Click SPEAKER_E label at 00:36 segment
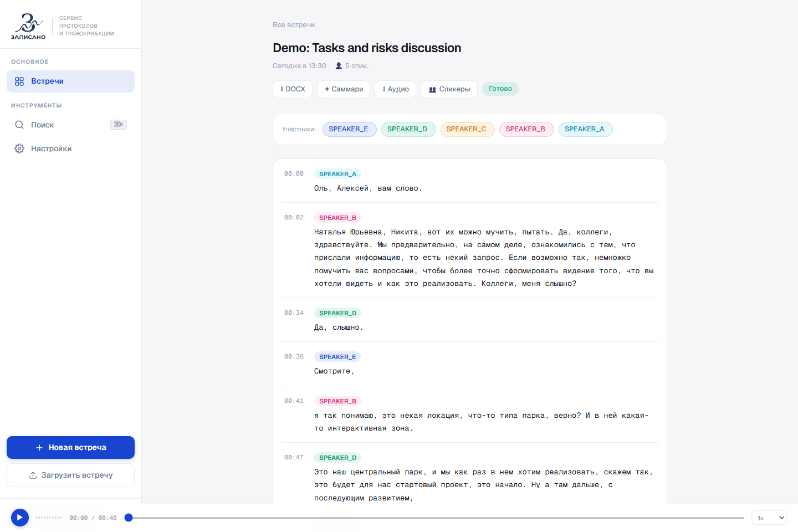This screenshot has height=532, width=798. coord(337,357)
